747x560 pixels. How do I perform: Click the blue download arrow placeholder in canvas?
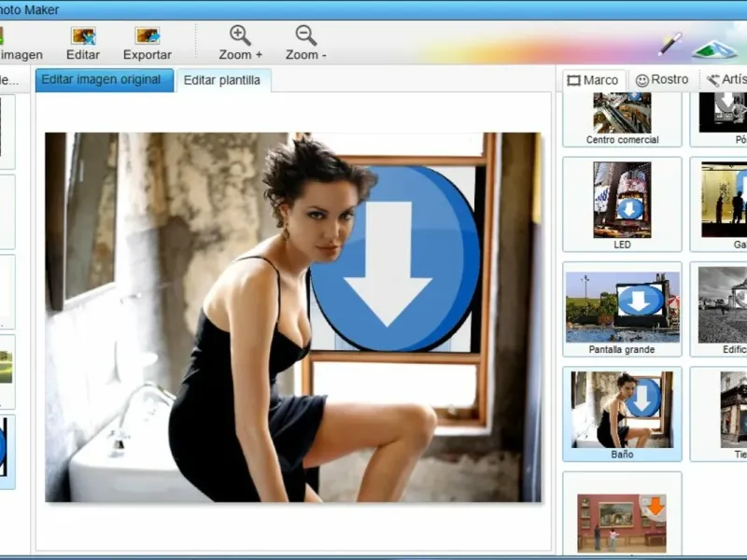click(395, 259)
